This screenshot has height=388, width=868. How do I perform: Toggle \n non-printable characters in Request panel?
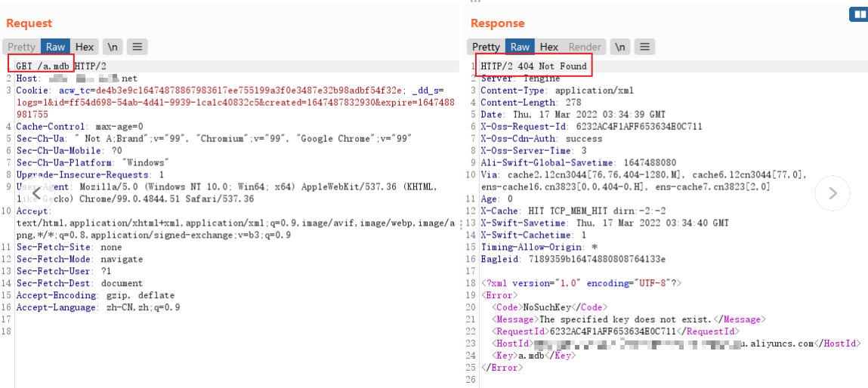tap(112, 47)
